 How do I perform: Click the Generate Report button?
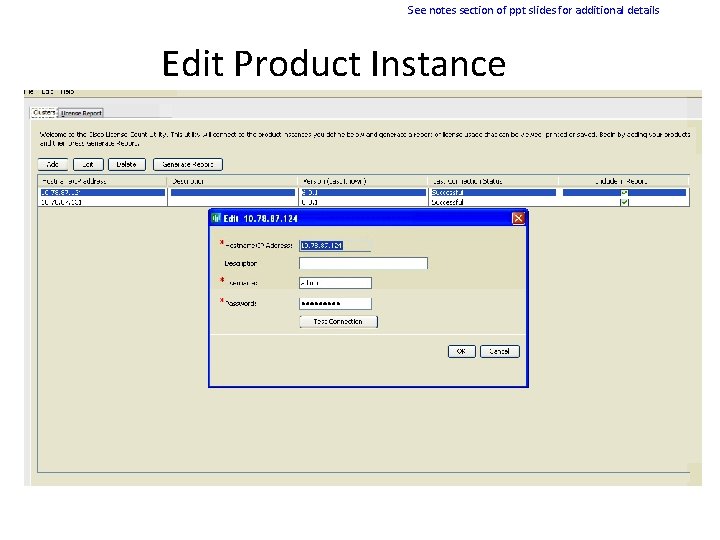tap(188, 164)
